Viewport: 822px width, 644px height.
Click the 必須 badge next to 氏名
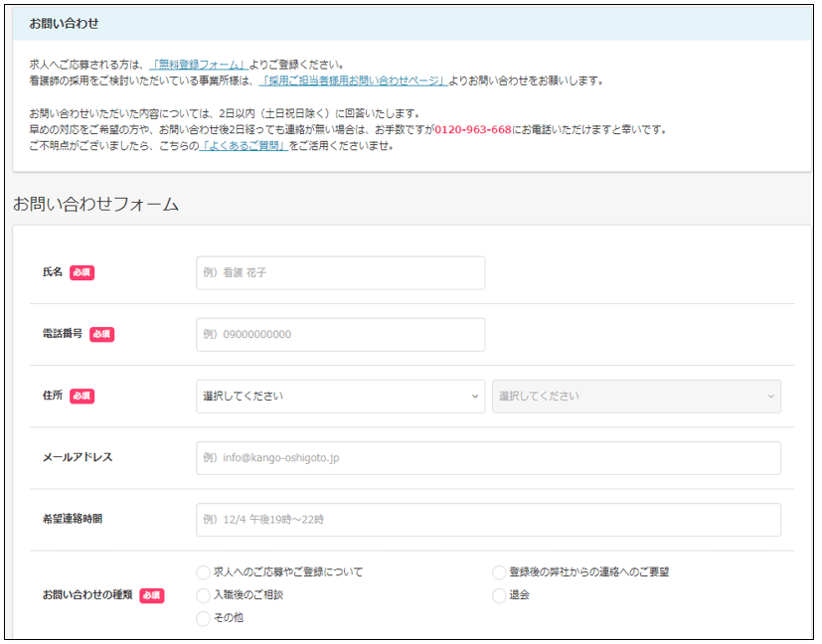coord(82,272)
